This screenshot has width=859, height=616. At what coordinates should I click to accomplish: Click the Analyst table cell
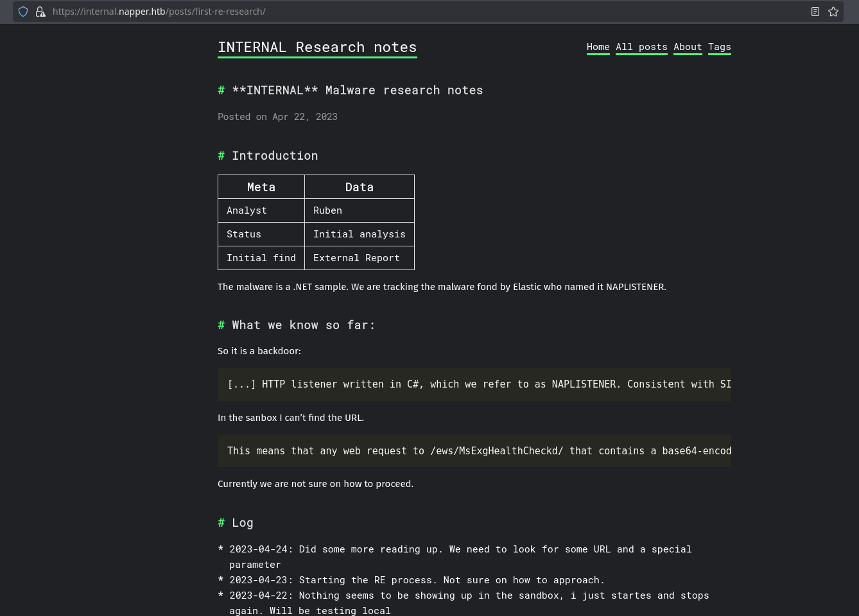(x=261, y=210)
